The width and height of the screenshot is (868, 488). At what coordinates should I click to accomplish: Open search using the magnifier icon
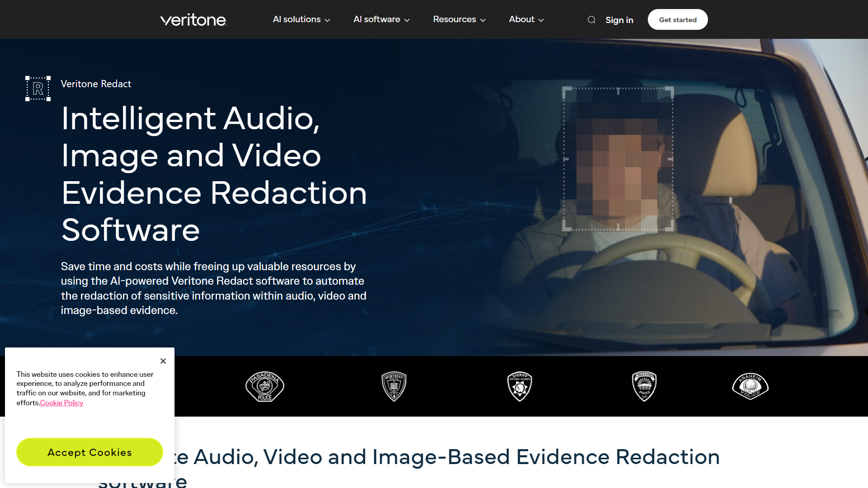(591, 19)
